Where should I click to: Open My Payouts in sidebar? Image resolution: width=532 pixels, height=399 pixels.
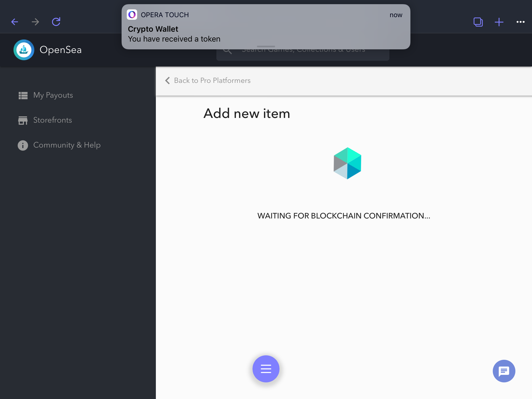53,95
